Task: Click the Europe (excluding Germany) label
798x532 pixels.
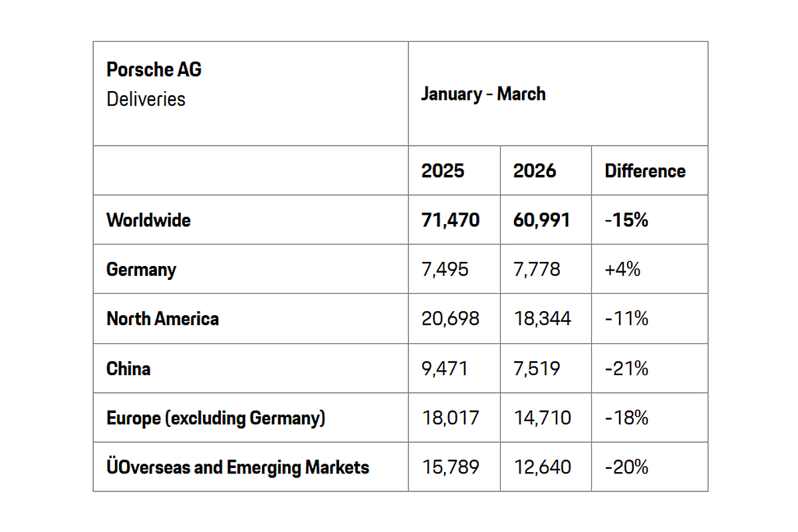Action: pos(215,418)
